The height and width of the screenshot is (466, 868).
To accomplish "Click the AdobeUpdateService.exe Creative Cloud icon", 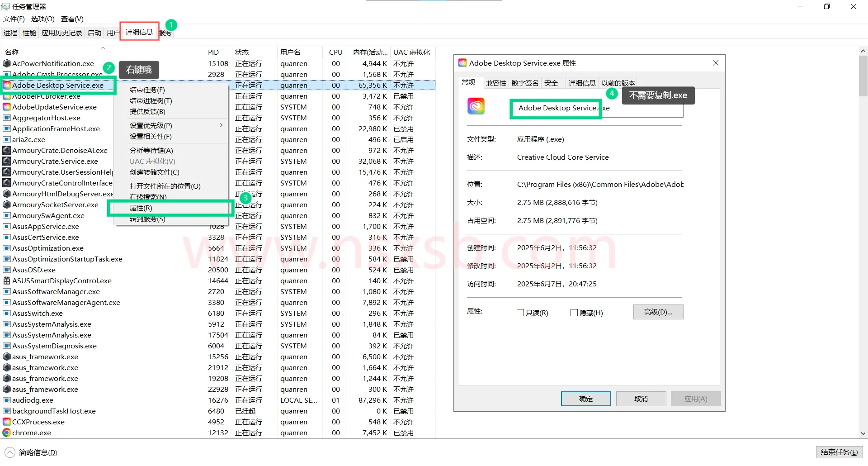I will coord(7,107).
